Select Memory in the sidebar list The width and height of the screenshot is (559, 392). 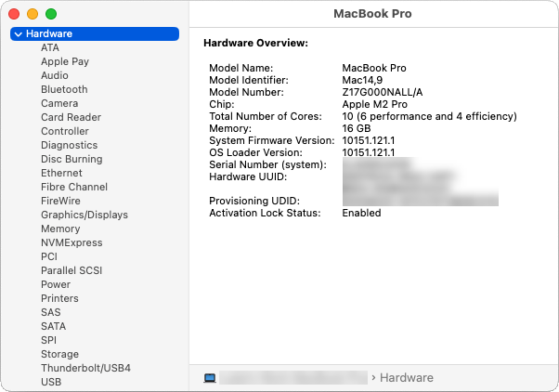(x=60, y=229)
